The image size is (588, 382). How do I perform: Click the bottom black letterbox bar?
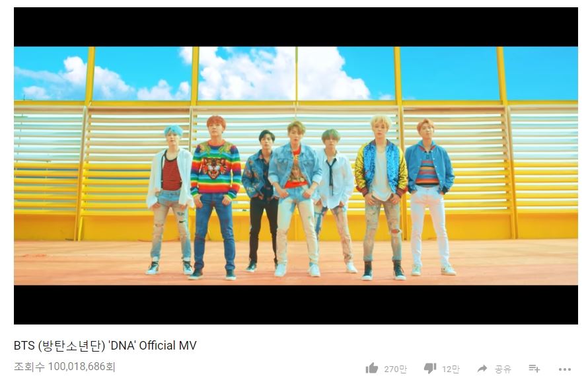tap(295, 305)
